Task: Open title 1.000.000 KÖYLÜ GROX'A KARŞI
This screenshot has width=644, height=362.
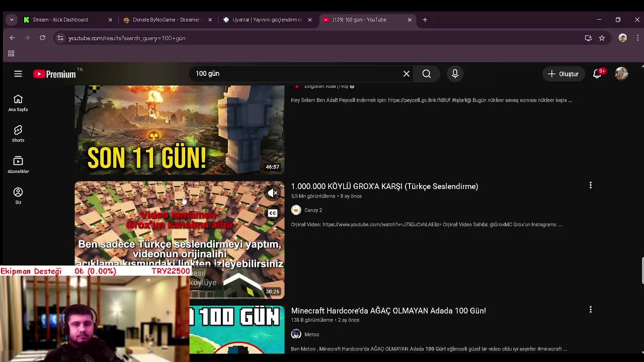Action: click(x=384, y=187)
